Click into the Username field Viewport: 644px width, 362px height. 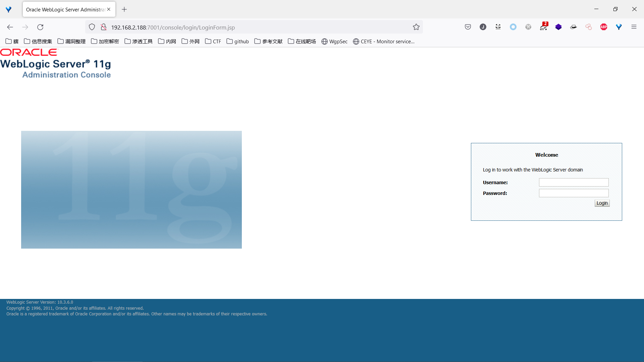tap(574, 182)
